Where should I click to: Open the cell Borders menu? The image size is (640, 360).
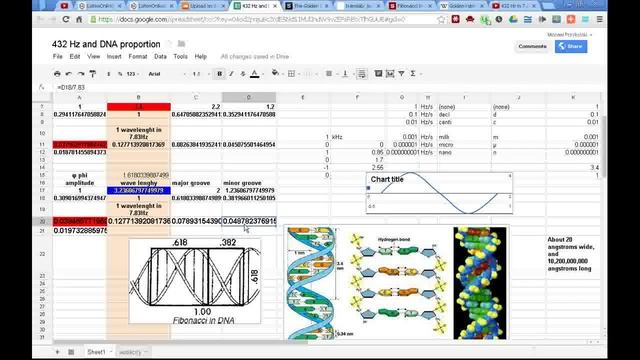click(292, 74)
